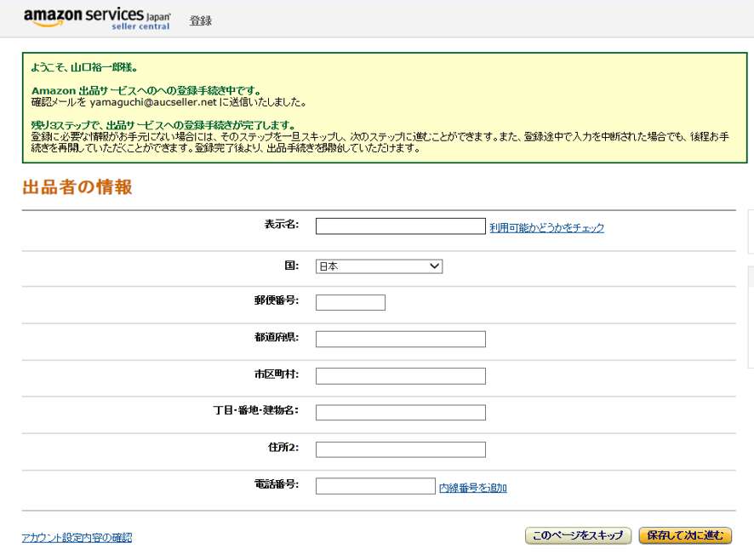Click into the 電話番号 input field
The image size is (754, 560).
click(375, 486)
